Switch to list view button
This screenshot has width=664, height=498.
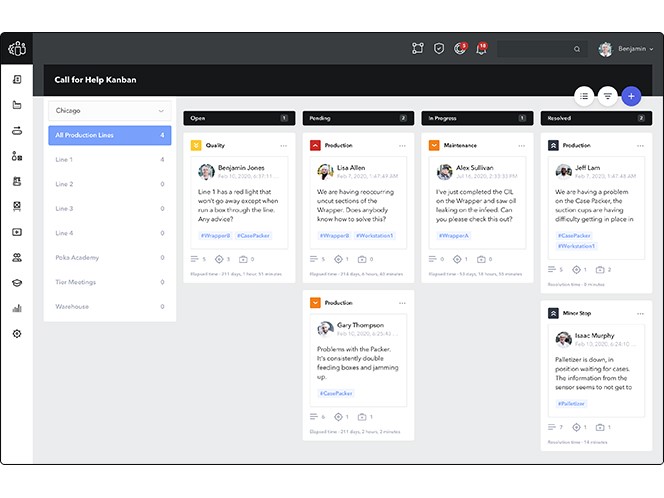584,96
